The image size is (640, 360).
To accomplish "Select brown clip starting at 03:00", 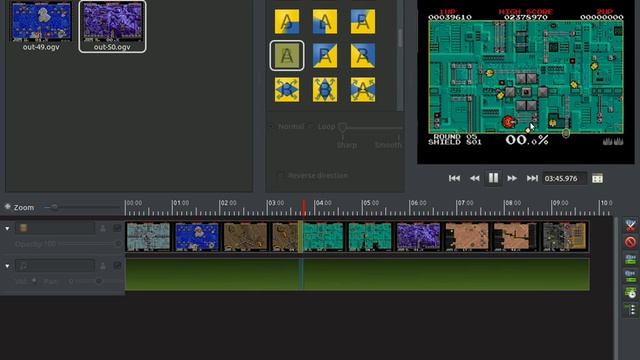I will [x=284, y=237].
